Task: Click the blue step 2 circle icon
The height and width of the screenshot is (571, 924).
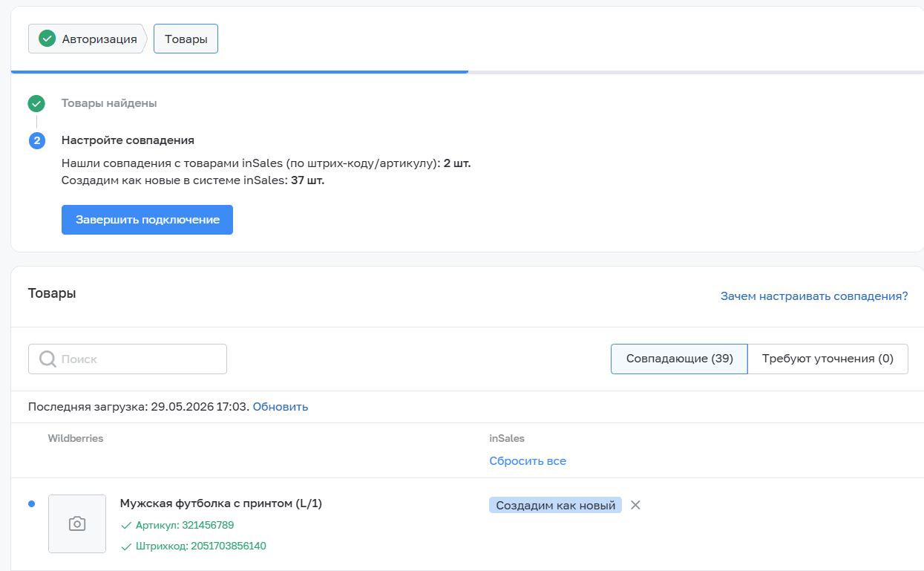Action: tap(36, 140)
